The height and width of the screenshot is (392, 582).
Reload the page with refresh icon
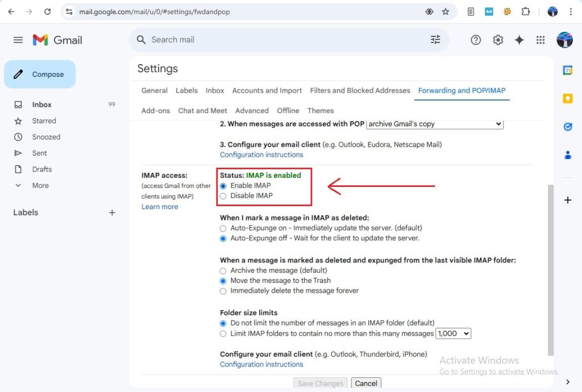[47, 11]
